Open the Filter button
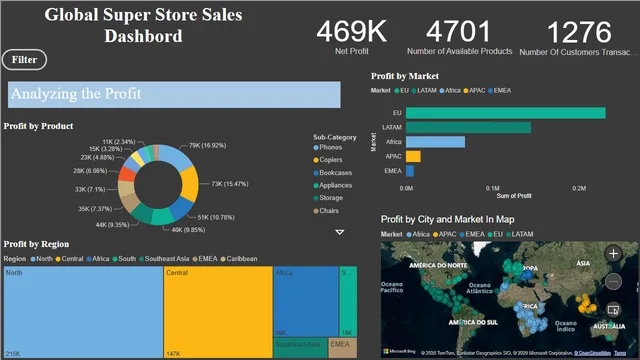This screenshot has height=360, width=640. click(24, 60)
